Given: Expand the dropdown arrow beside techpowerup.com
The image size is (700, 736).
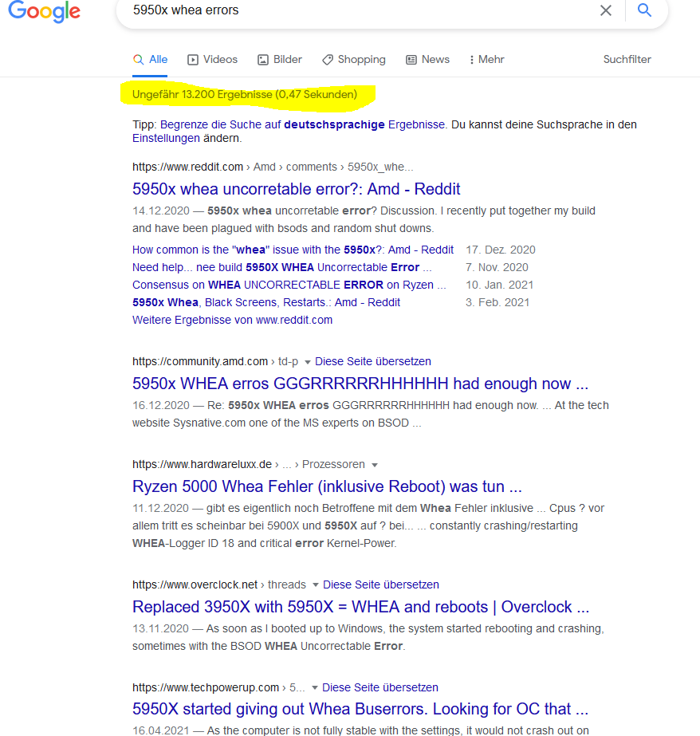Looking at the screenshot, I should [314, 687].
